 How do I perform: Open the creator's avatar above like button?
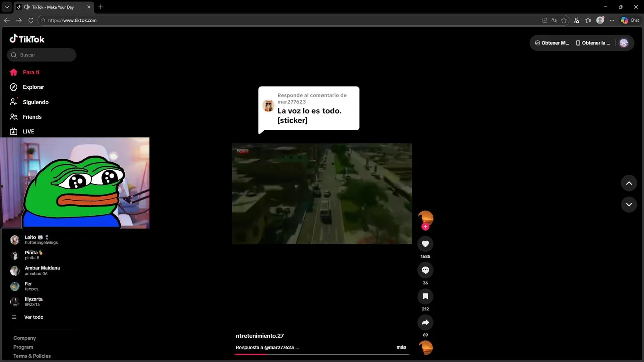pos(426,218)
